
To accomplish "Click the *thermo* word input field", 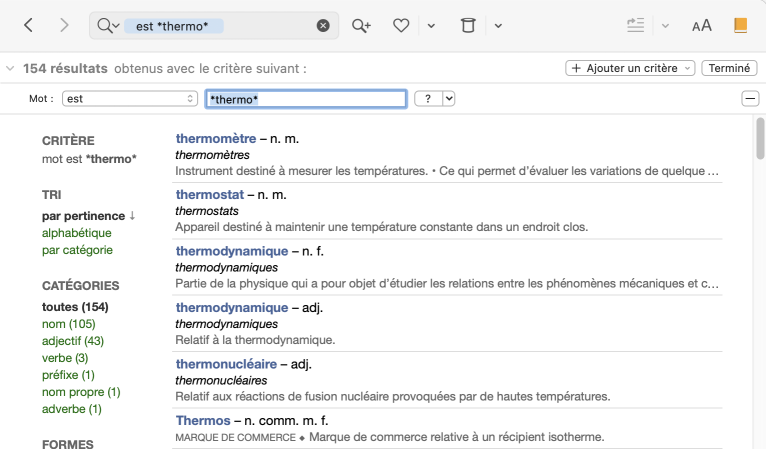I will pyautogui.click(x=305, y=98).
